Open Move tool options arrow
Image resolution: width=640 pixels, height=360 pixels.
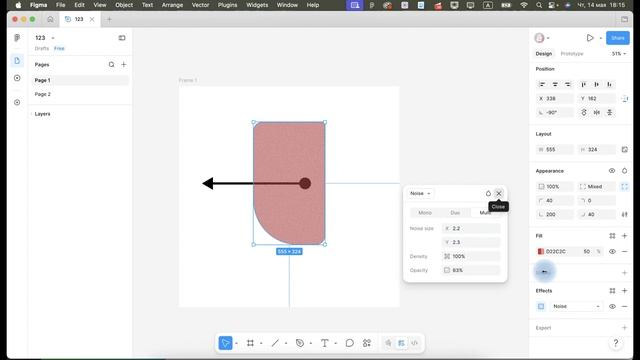coord(236,343)
